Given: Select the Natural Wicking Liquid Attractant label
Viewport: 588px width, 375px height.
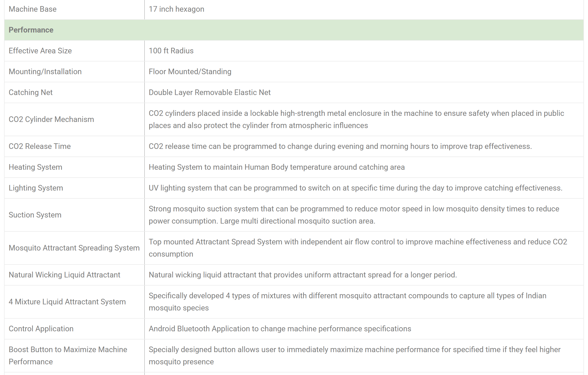Looking at the screenshot, I should pyautogui.click(x=64, y=275).
